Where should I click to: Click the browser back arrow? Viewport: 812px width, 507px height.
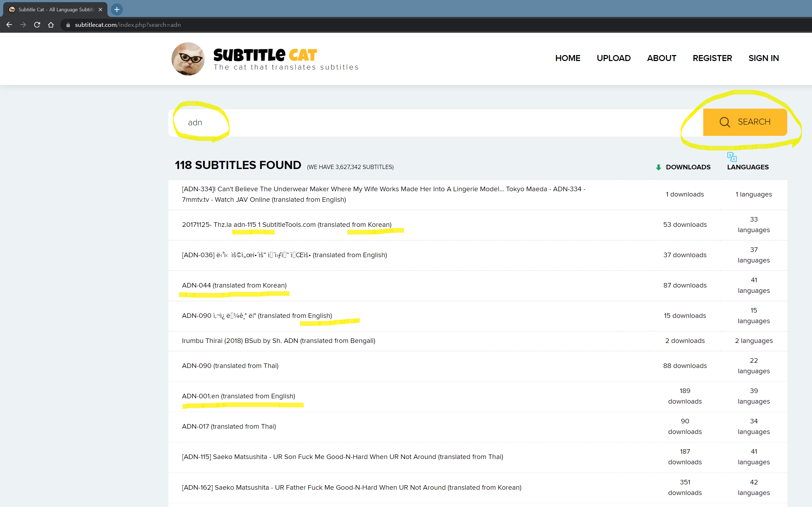click(9, 25)
